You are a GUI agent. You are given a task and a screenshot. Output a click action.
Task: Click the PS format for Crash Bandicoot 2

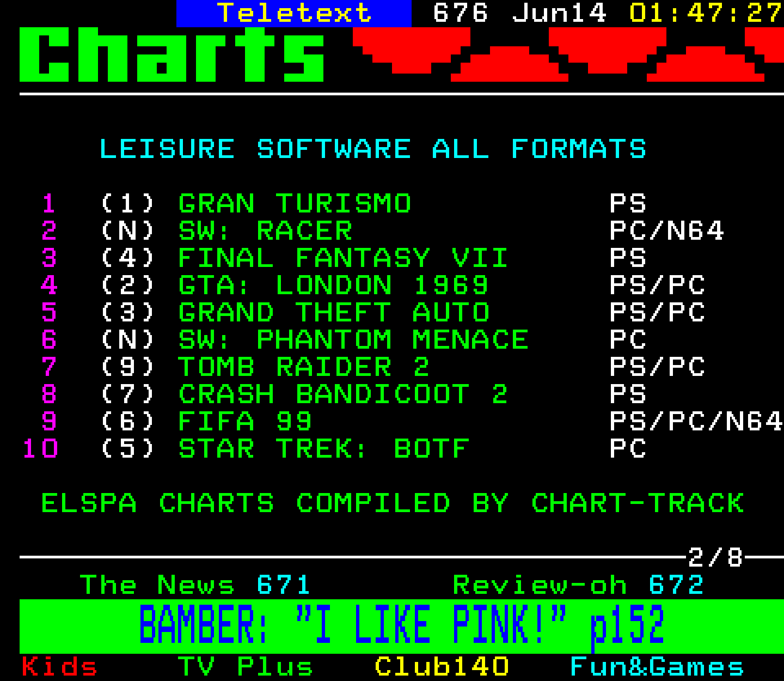(628, 394)
